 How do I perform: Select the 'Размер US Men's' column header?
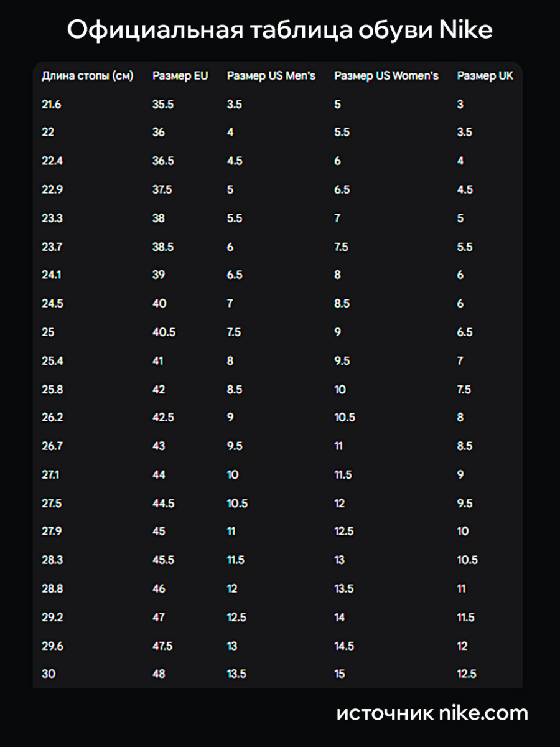tap(271, 76)
